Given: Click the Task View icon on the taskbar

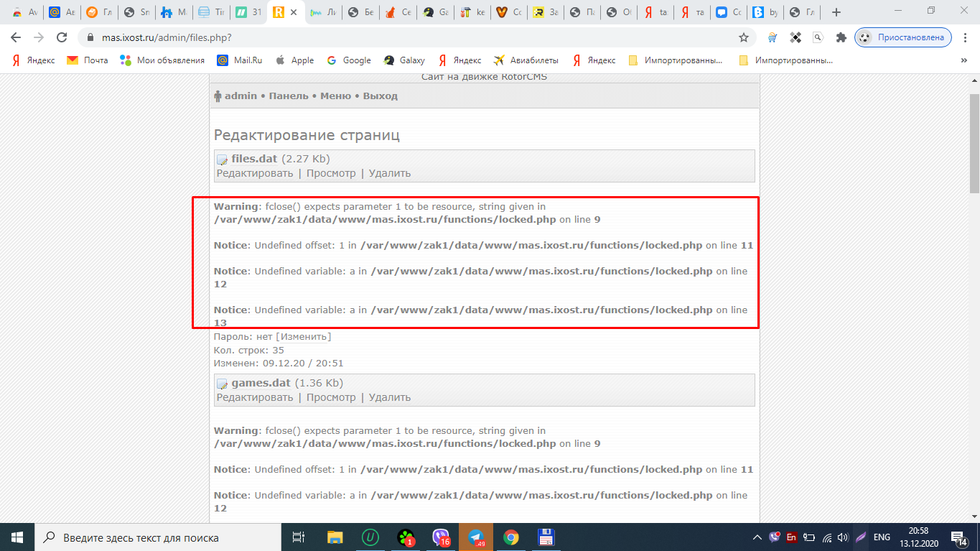Looking at the screenshot, I should point(299,537).
